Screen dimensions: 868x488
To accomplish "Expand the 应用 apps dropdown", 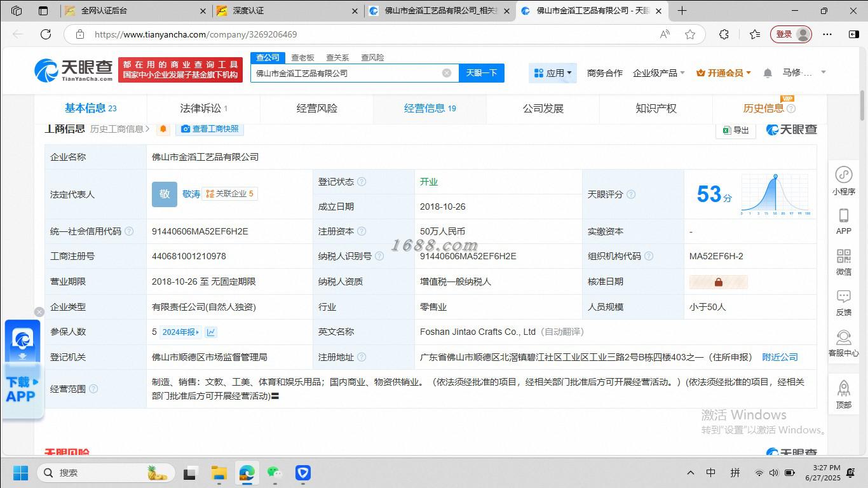I will (553, 73).
